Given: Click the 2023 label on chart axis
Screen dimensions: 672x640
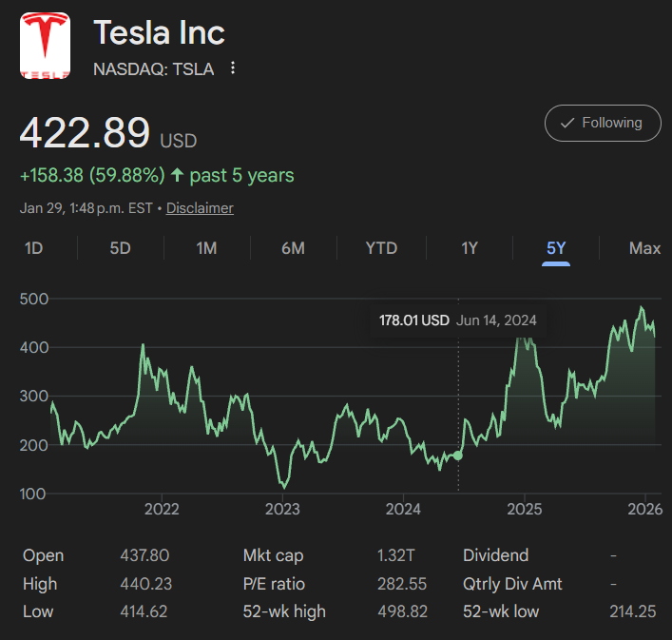Looking at the screenshot, I should click(282, 509).
